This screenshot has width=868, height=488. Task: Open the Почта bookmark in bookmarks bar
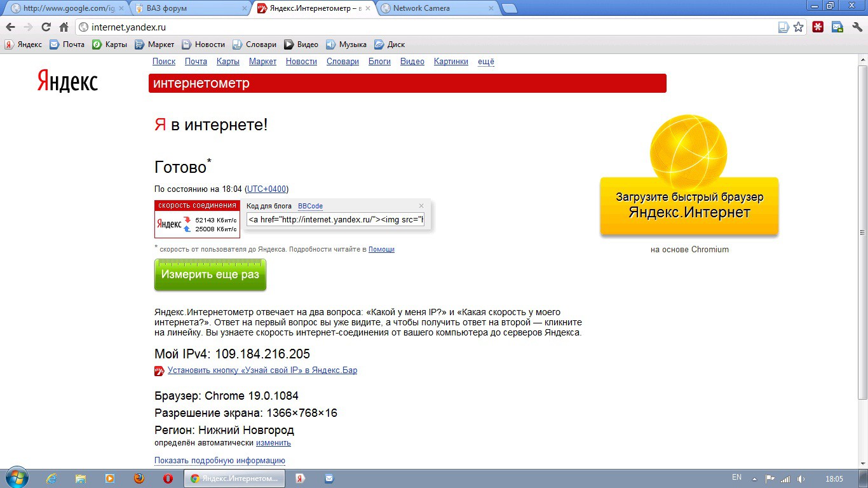pyautogui.click(x=67, y=44)
